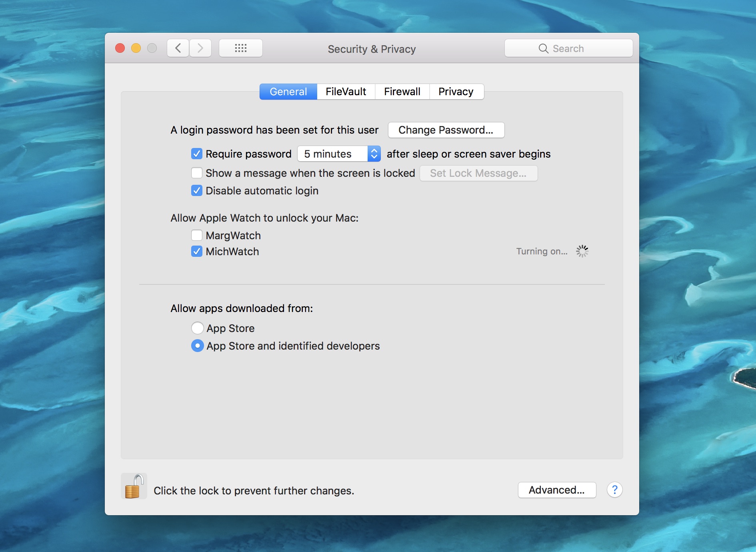The width and height of the screenshot is (756, 552).
Task: Open the Firewall tab
Action: pyautogui.click(x=402, y=92)
